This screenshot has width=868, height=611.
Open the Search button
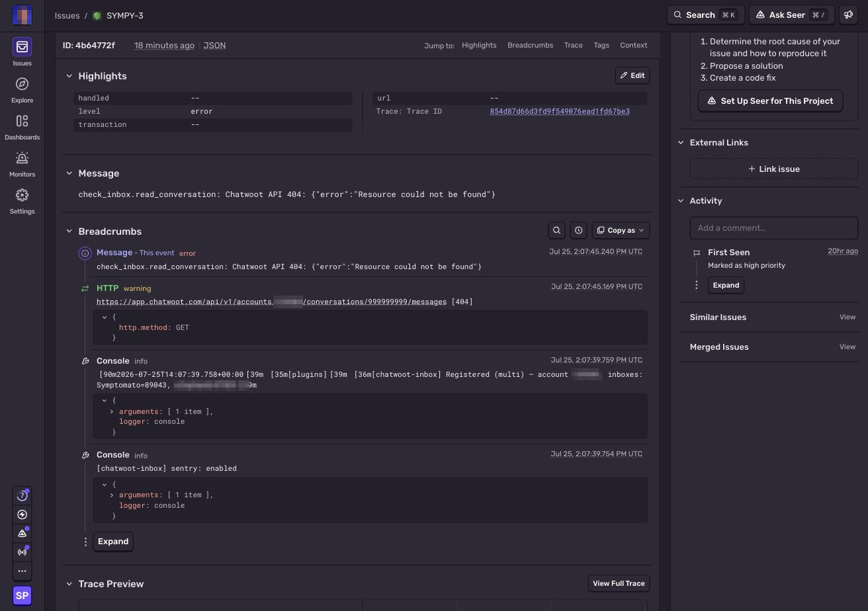(x=706, y=15)
